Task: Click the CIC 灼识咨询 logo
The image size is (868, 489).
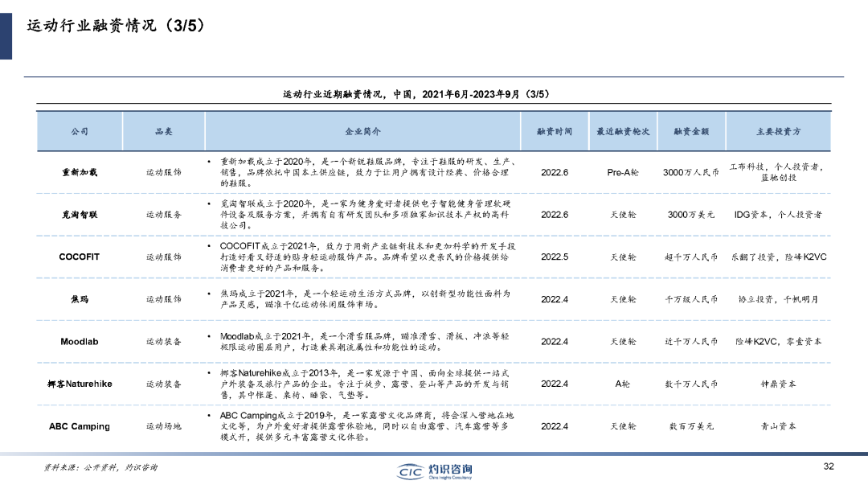Action: coord(435,471)
